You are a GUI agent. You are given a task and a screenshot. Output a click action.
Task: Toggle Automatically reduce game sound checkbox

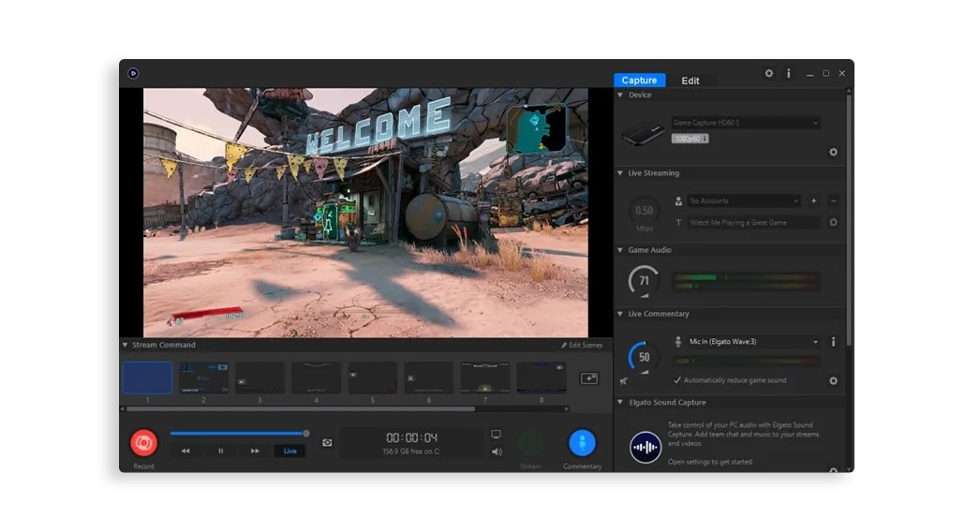(x=676, y=380)
